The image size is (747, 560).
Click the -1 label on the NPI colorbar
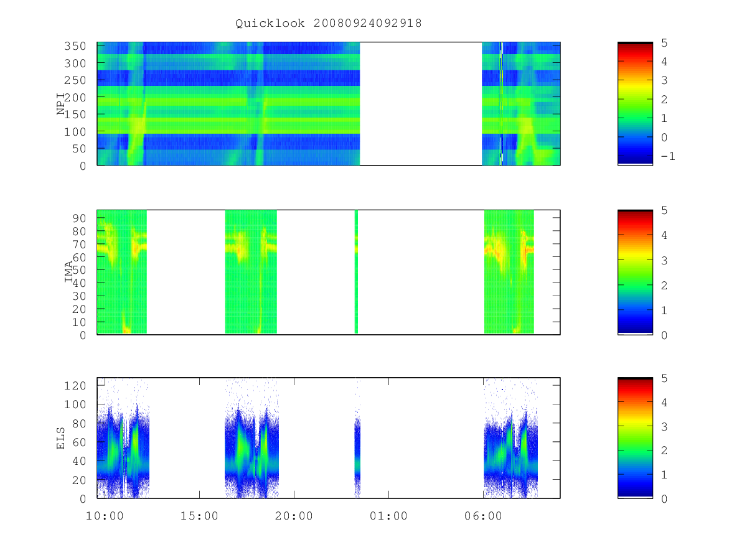click(667, 156)
